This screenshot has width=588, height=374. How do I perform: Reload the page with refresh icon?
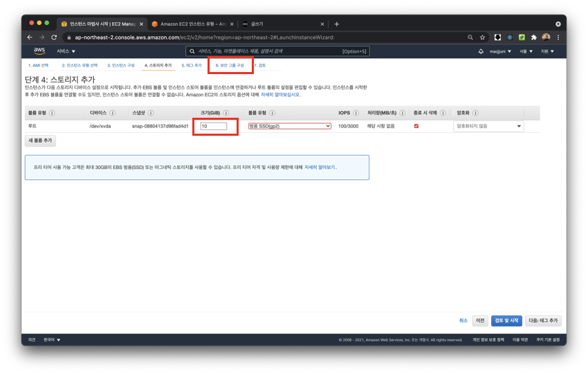click(54, 37)
